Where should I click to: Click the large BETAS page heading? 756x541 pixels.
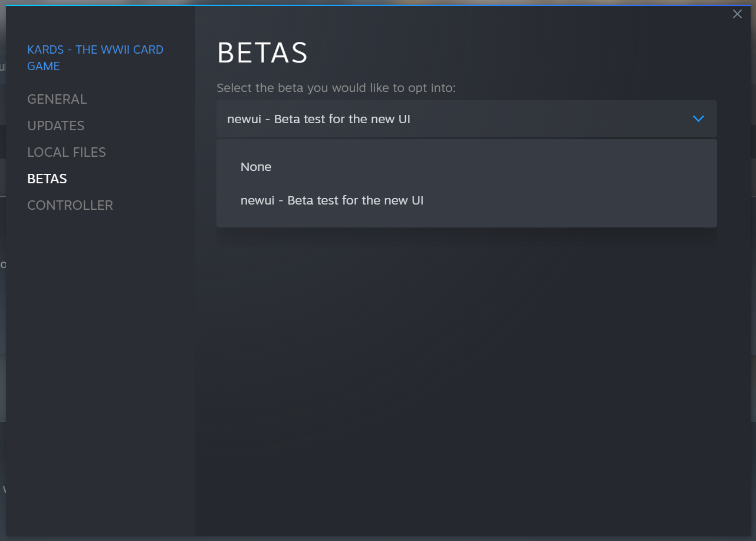pos(262,54)
